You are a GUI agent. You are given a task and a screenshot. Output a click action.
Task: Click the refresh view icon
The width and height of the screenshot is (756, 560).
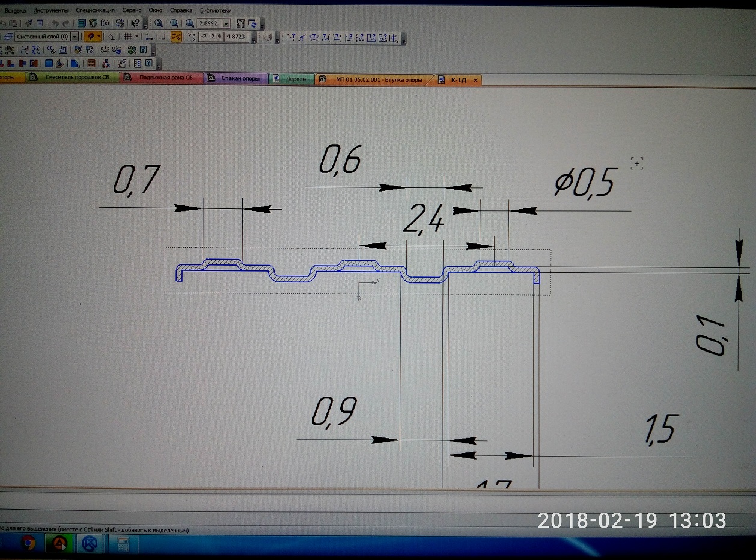pos(252,23)
